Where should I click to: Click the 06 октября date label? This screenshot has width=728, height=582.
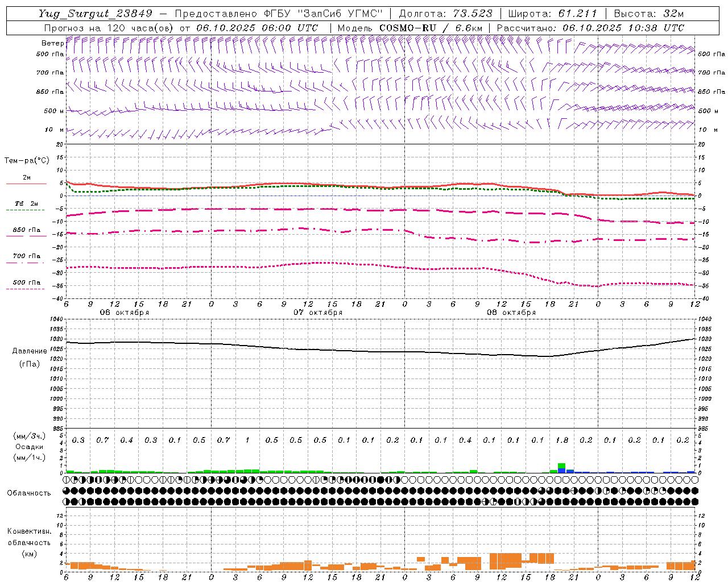coord(125,313)
